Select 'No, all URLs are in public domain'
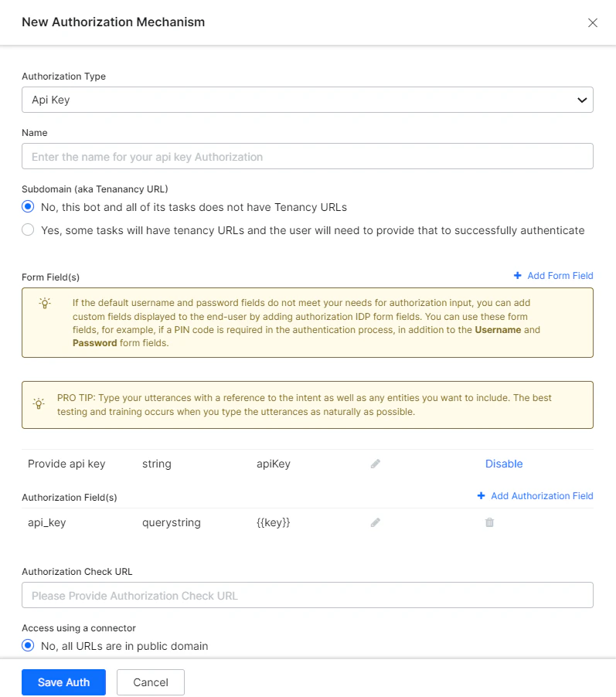 tap(28, 645)
